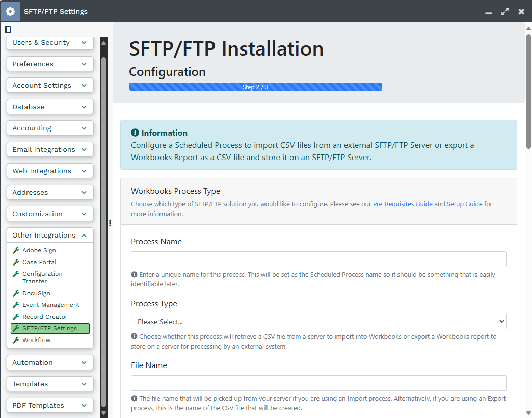Viewport: 532px width, 418px height.
Task: Select the highlighted SFTP/FTP Settings item
Action: [x=50, y=328]
